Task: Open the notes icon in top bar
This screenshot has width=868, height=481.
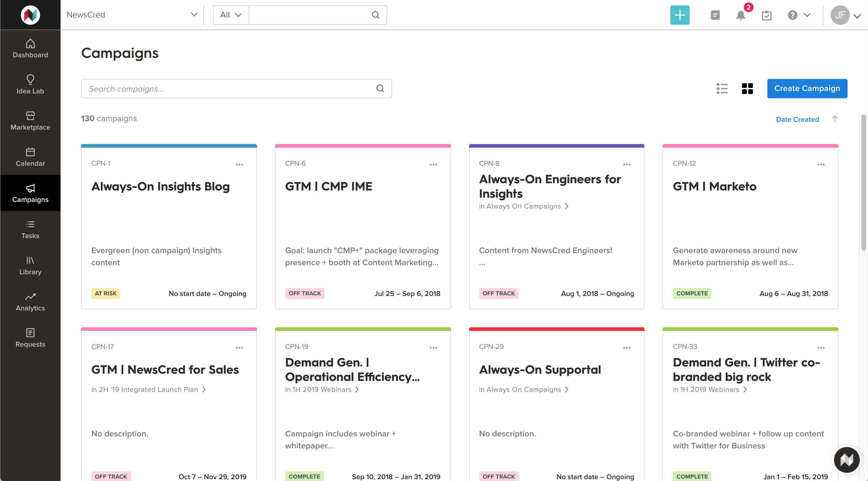Action: coord(715,15)
